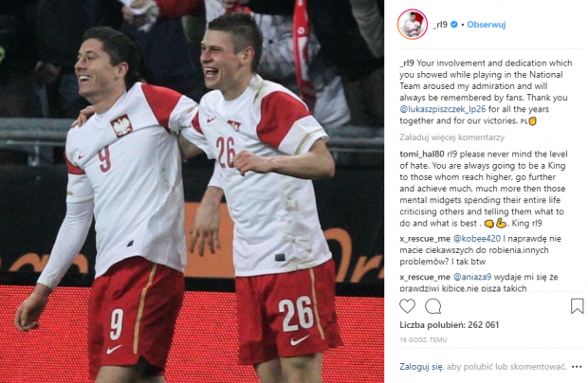Expand Załaduj więcej komentarzy
Image resolution: width=588 pixels, height=383 pixels.
tap(451, 137)
